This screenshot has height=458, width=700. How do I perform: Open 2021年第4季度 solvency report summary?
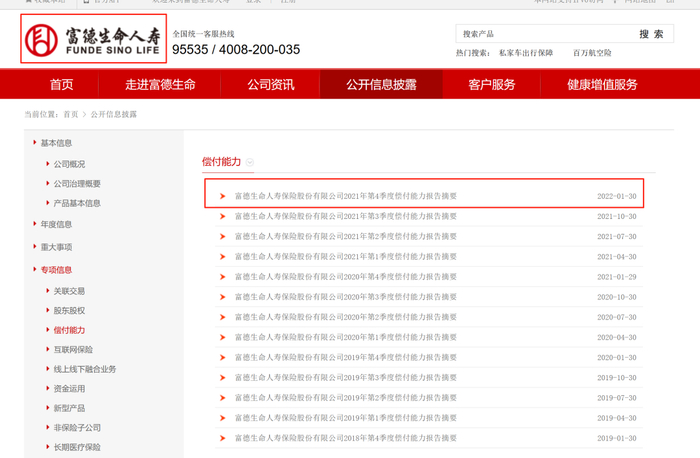point(346,196)
